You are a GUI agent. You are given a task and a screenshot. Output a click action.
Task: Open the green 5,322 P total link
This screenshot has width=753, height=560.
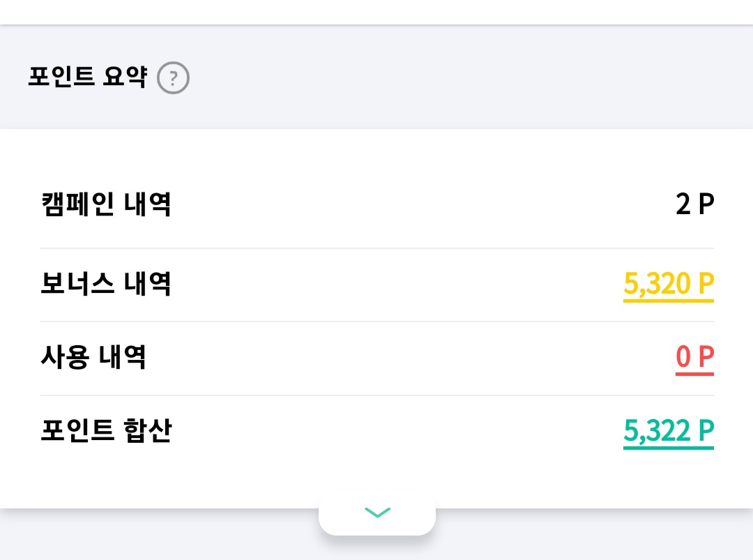point(668,432)
